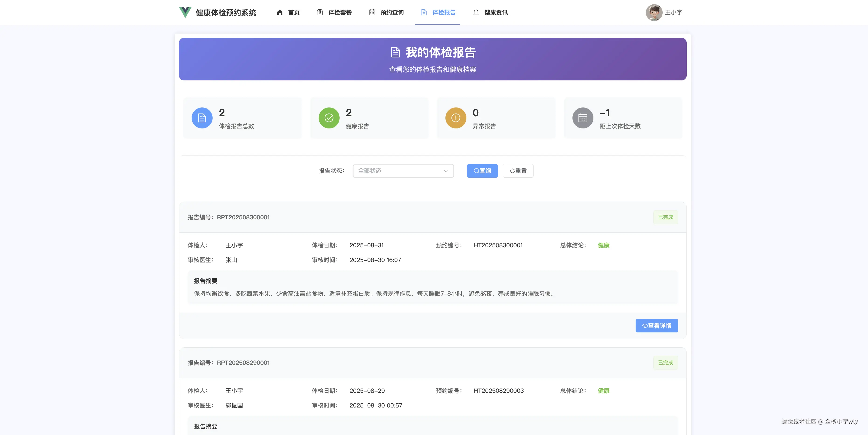This screenshot has height=435, width=868.
Task: Open the 报告状态 status dropdown
Action: (x=403, y=171)
